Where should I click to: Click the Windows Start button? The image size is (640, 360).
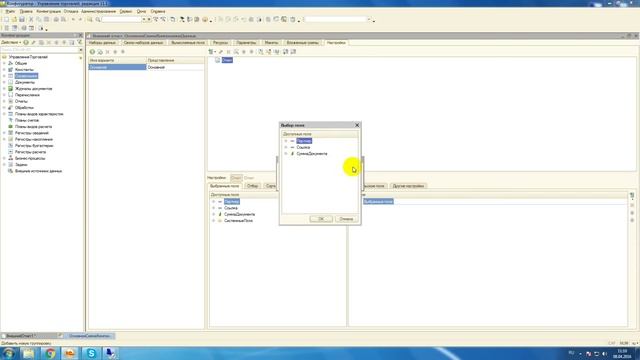(x=9, y=353)
